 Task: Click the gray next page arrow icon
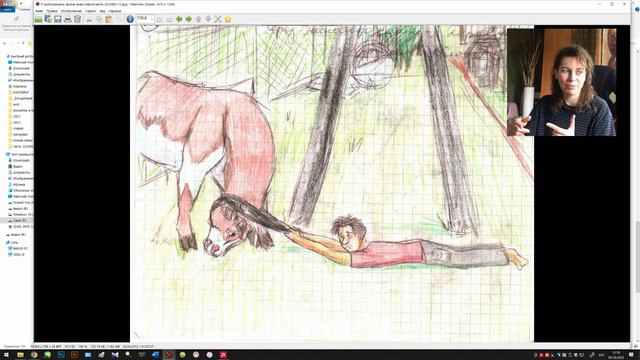(208, 19)
